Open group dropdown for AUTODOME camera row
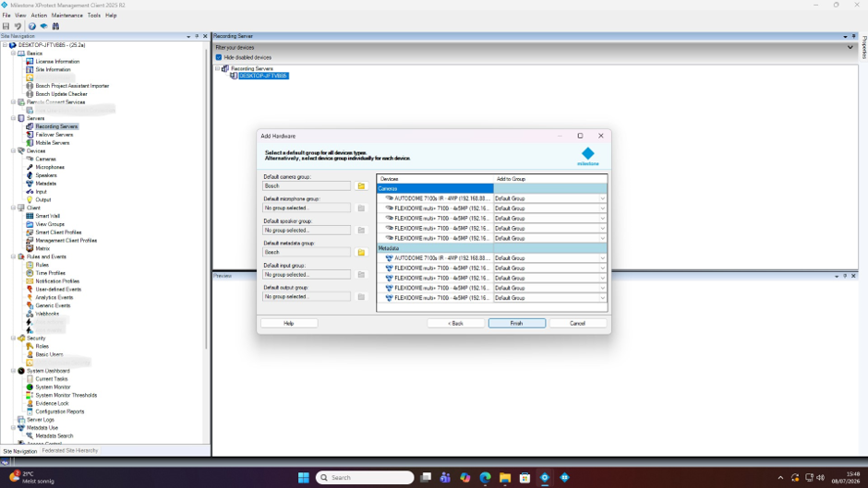868x488 pixels. (602, 198)
